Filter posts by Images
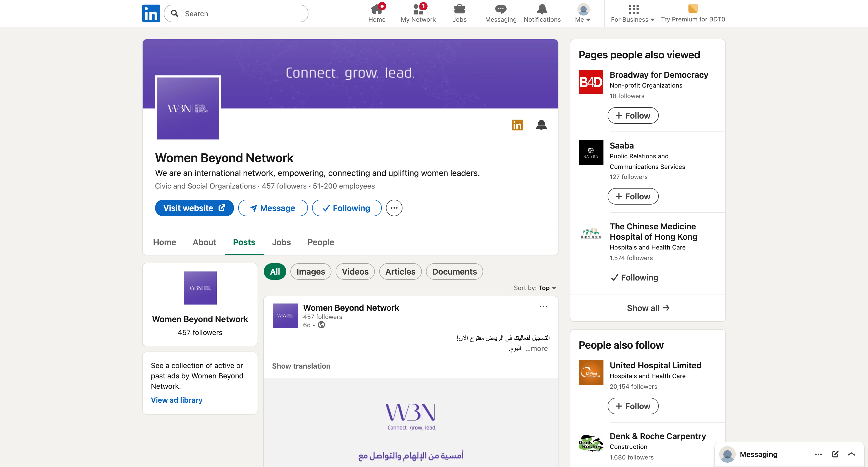 coord(311,271)
